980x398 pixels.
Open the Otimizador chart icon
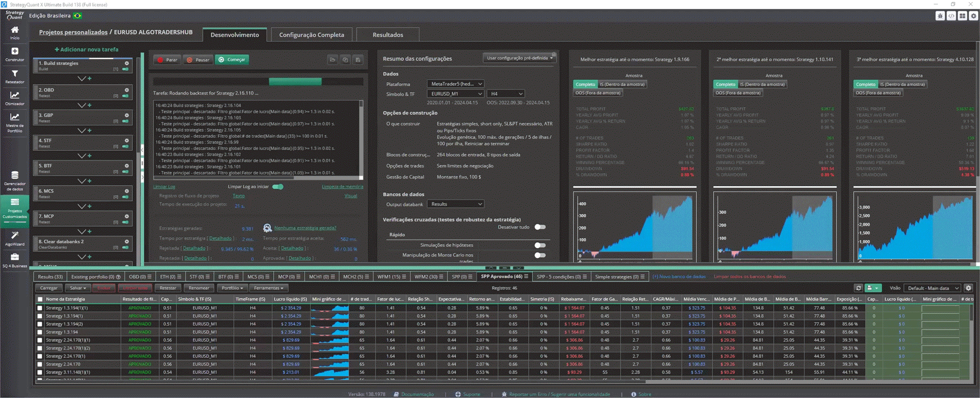pos(15,95)
